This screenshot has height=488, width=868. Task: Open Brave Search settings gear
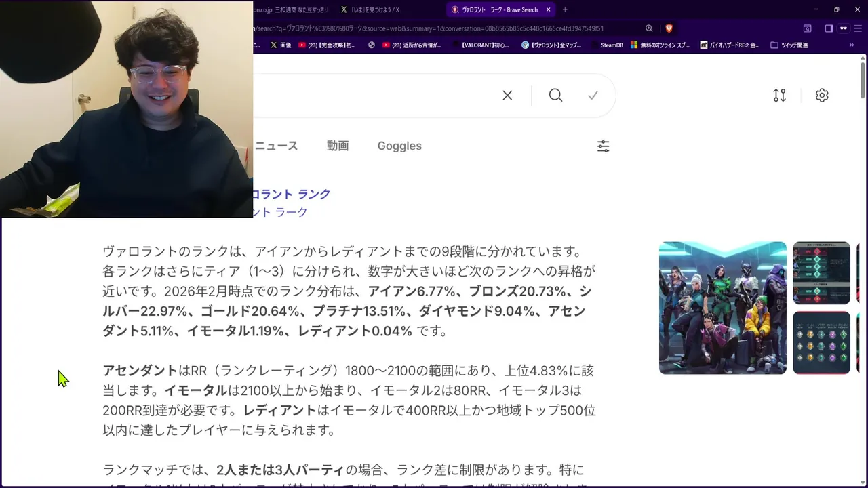[822, 96]
